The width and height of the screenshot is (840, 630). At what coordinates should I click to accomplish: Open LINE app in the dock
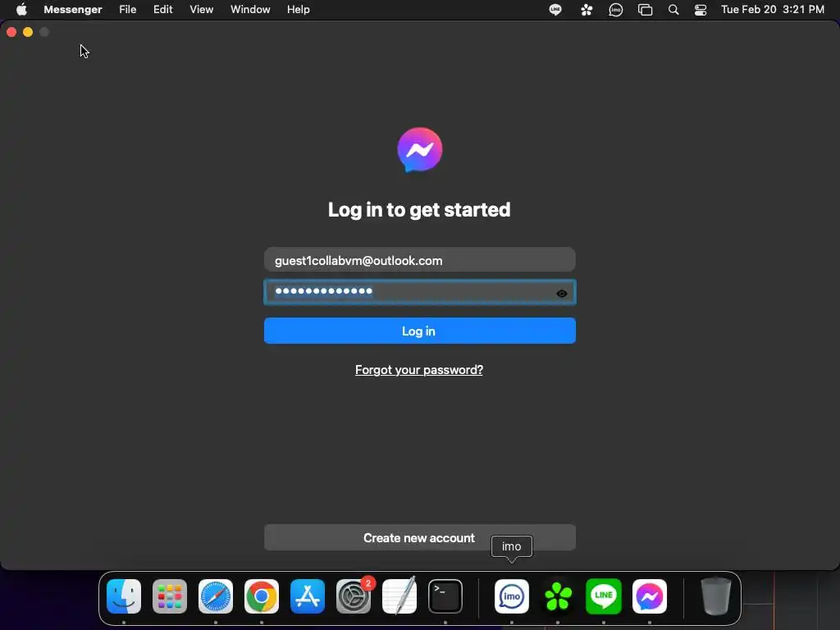coord(604,596)
